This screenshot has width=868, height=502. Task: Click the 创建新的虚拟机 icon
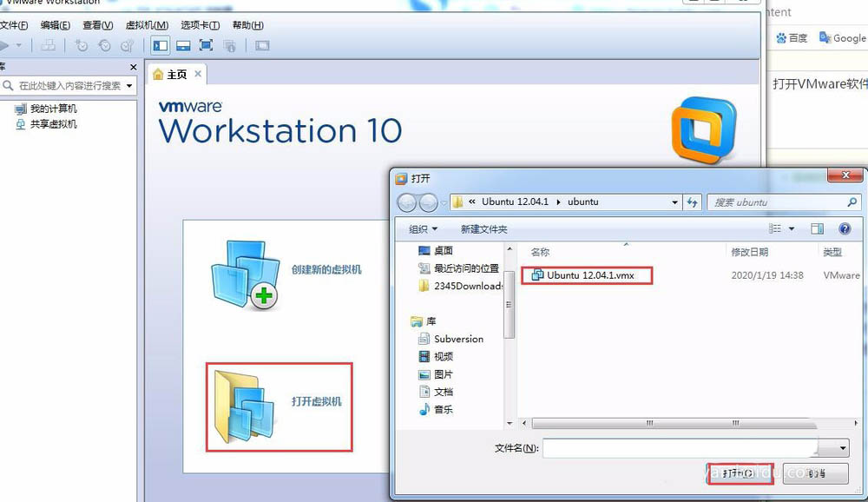pos(246,274)
